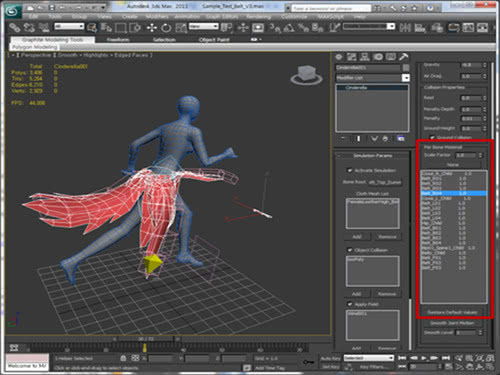This screenshot has width=500, height=375.
Task: Click the Display eye panel tab
Action: (391, 57)
